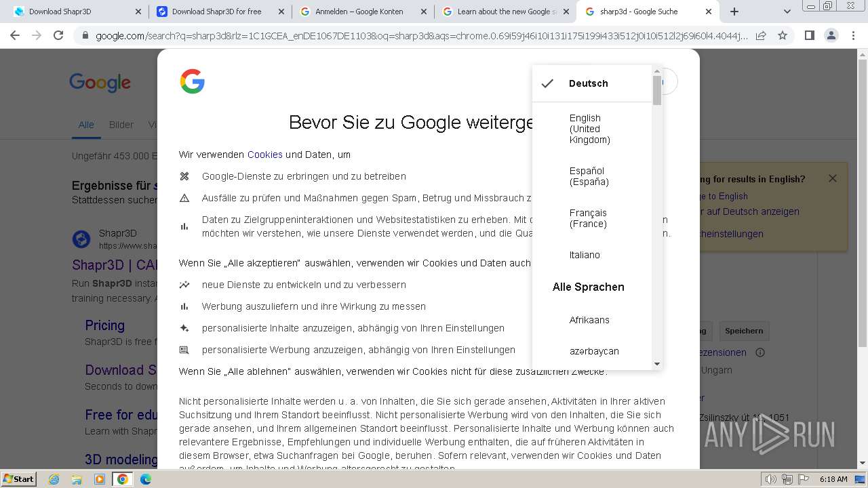Open the Free for edu sitelink
The image size is (868, 488).
click(x=121, y=415)
